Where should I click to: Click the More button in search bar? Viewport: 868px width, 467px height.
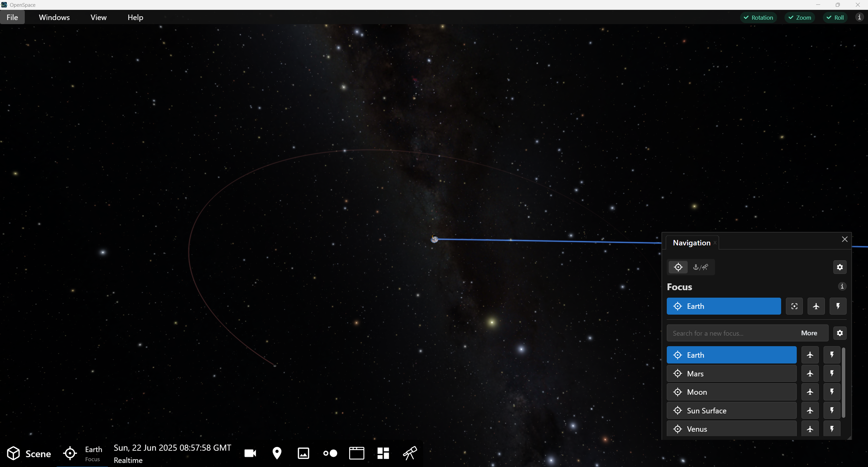[x=809, y=333]
